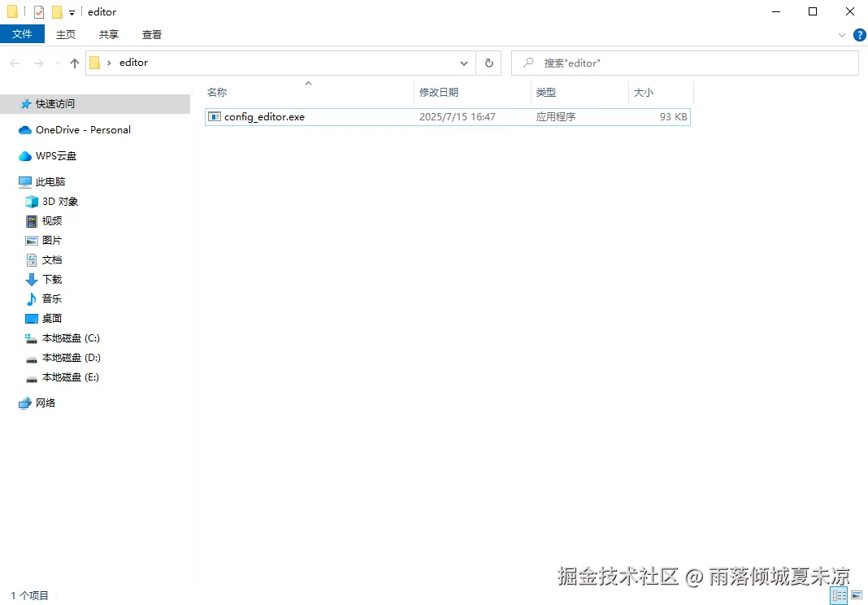
Task: Click the 桌面 desktop icon
Action: pos(32,319)
